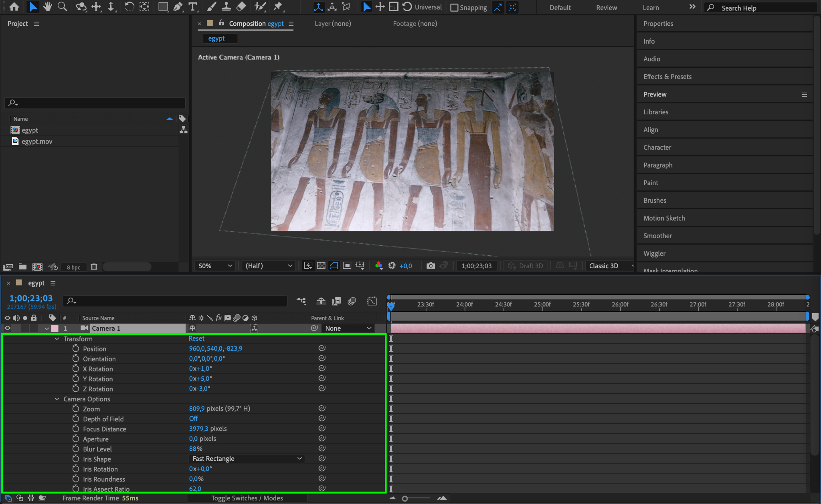Take snapshot with camera icon in viewer
Image resolution: width=821 pixels, height=504 pixels.
(431, 265)
